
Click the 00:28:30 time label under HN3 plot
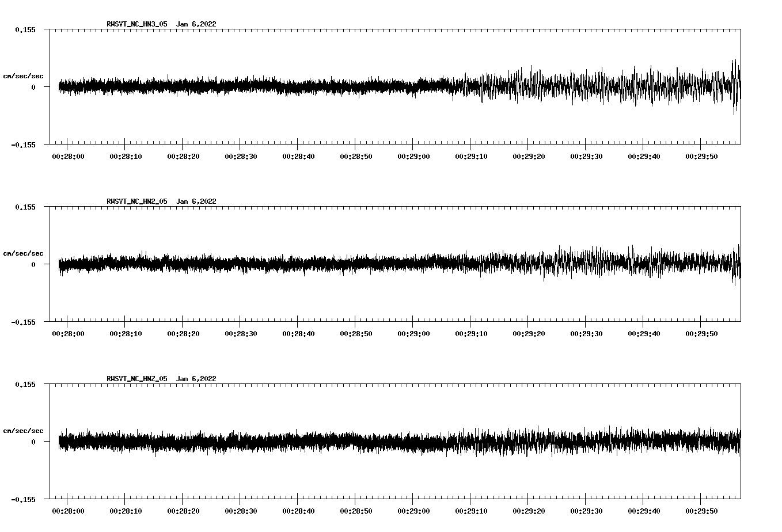click(241, 157)
